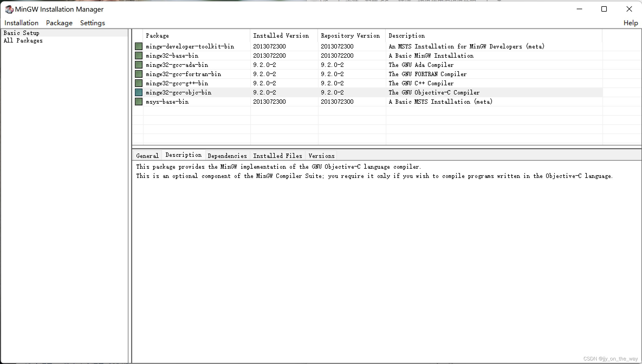The image size is (642, 364).
Task: Open the Package menu
Action: 59,23
